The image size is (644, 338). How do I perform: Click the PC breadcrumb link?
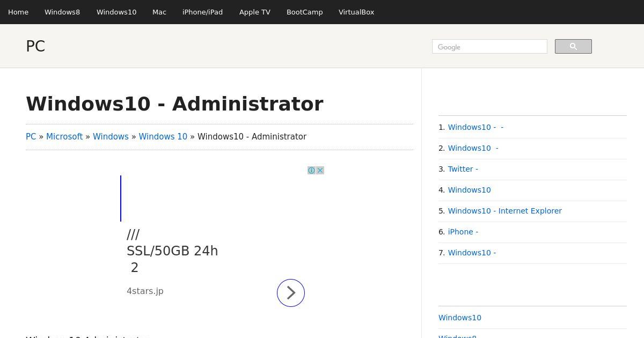[x=31, y=137]
